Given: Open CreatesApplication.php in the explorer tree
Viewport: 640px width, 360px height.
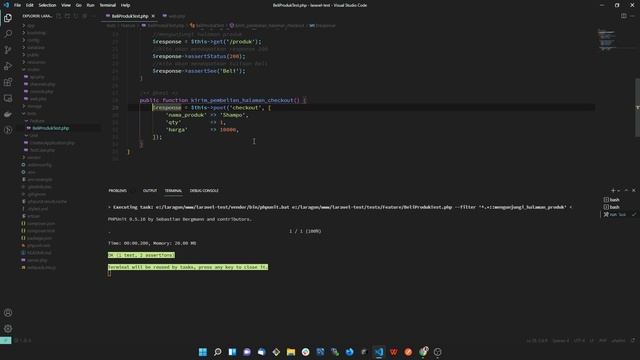Looking at the screenshot, I should point(52,143).
